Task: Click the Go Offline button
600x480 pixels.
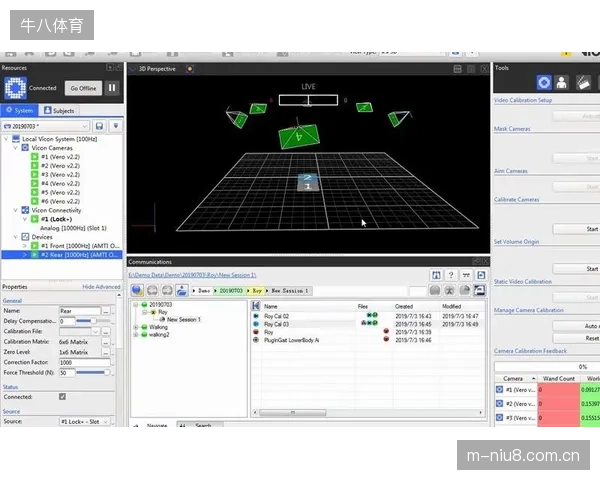Action: 83,88
